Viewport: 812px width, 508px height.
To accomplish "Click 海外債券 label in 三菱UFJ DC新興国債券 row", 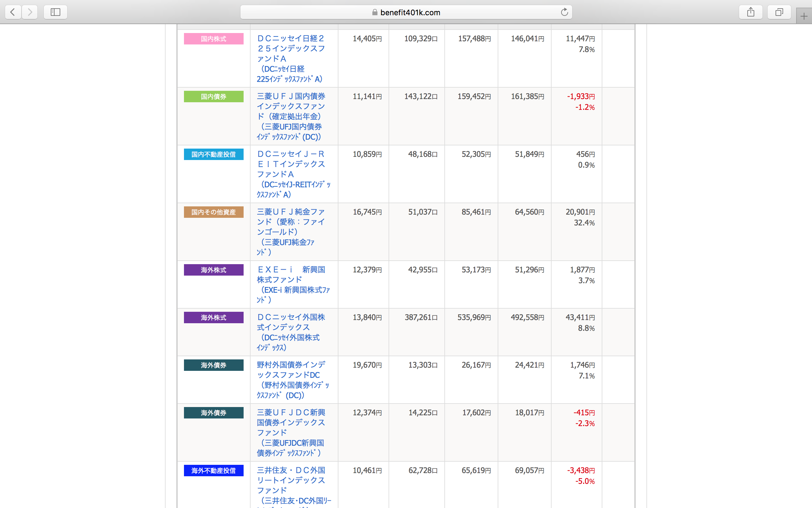I will [213, 412].
